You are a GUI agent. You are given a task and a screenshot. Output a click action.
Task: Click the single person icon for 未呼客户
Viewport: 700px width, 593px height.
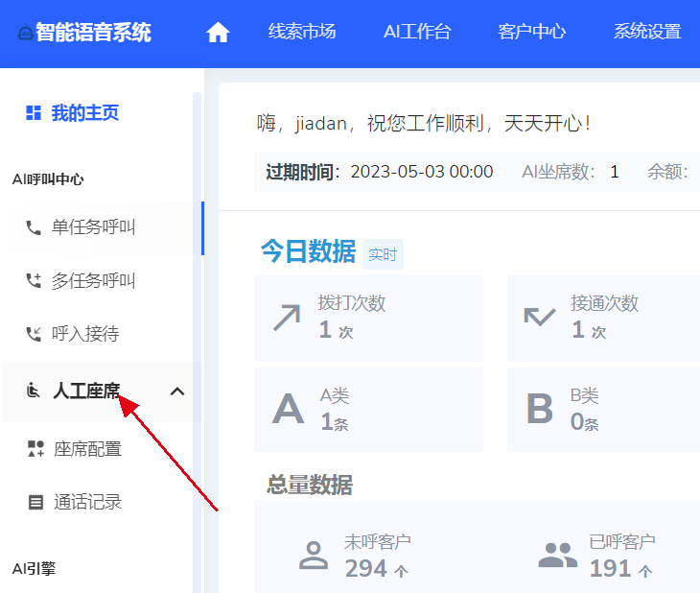314,555
